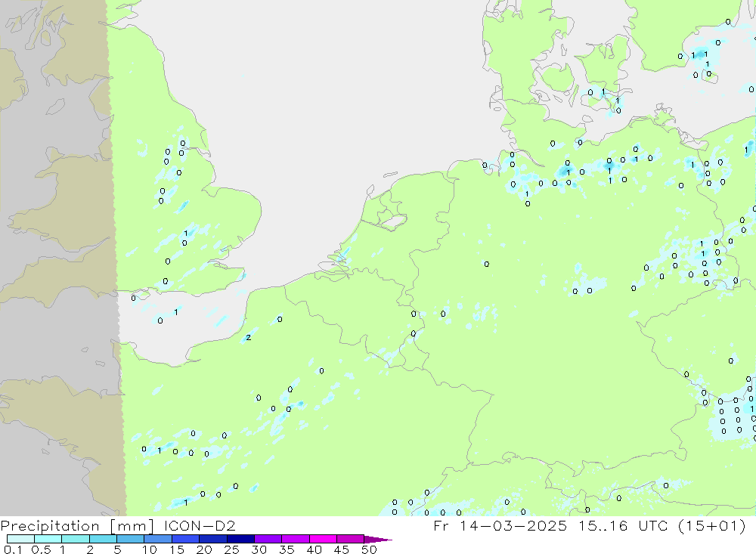The height and width of the screenshot is (554, 756).
Task: Choose the legend swatch between 10 and 15
Action: (158, 539)
